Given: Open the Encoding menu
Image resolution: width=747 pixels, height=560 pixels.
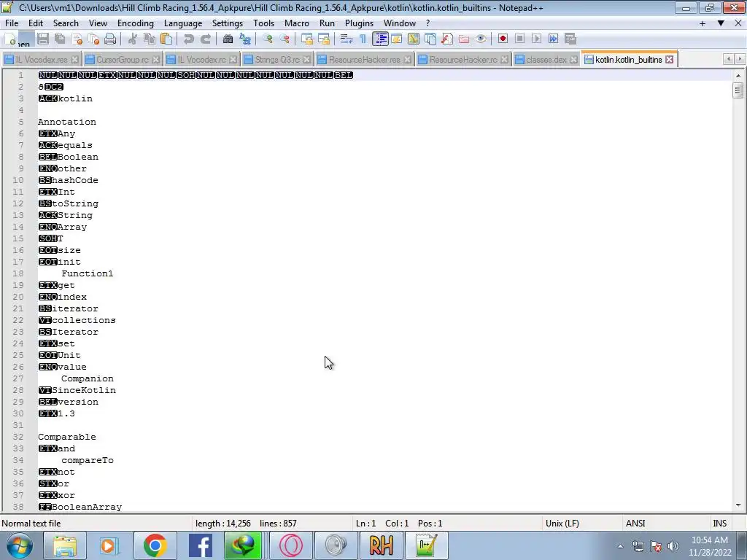Looking at the screenshot, I should (135, 23).
